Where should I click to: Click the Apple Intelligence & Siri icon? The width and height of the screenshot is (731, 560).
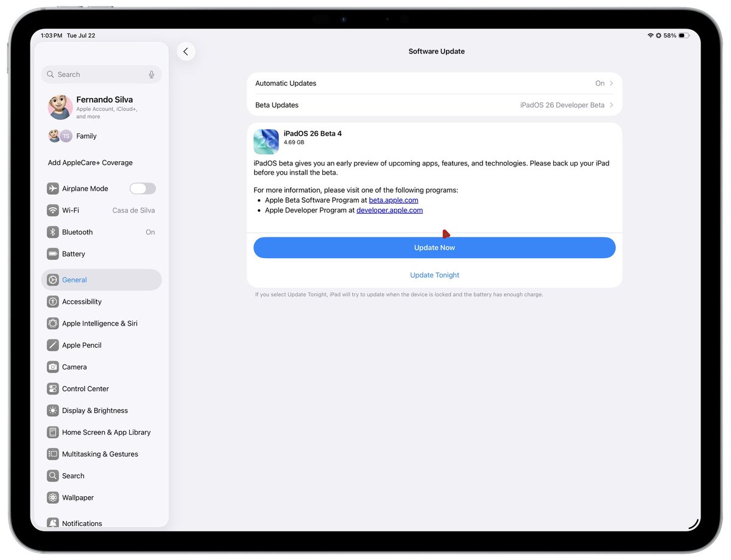click(x=53, y=324)
